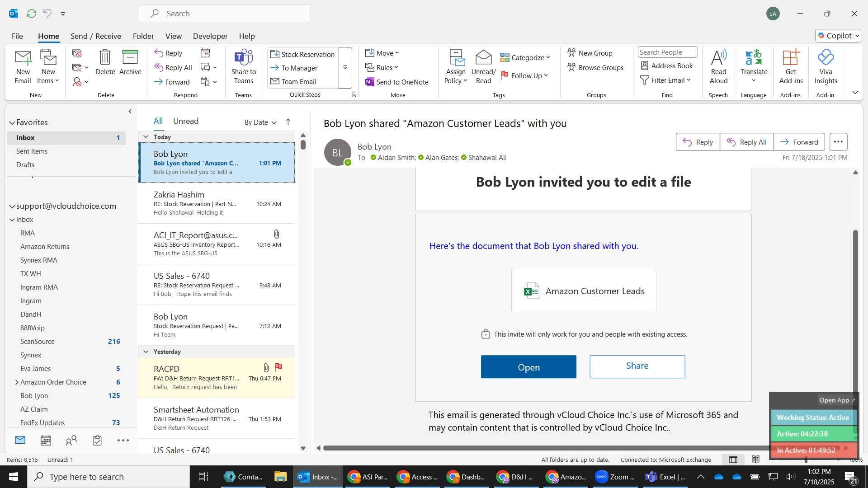The width and height of the screenshot is (868, 488).
Task: Open the Categorize dropdown
Action: coord(525,57)
